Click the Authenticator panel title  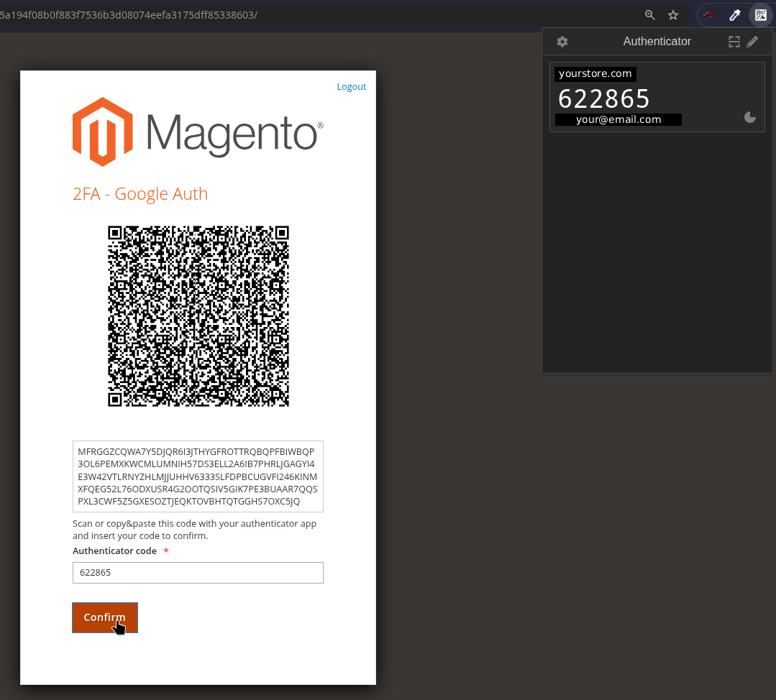tap(657, 42)
